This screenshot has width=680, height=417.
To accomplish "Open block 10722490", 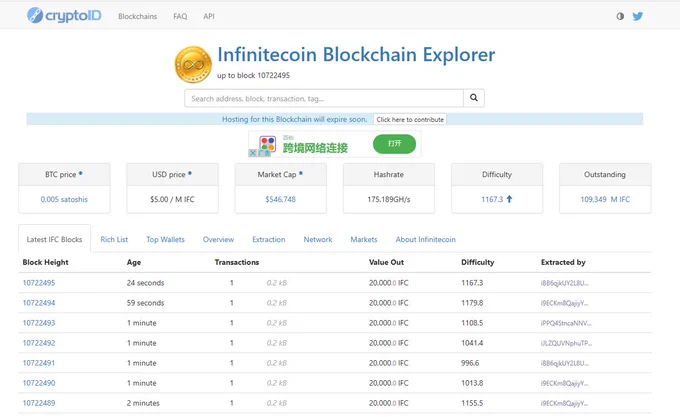I will pyautogui.click(x=39, y=383).
